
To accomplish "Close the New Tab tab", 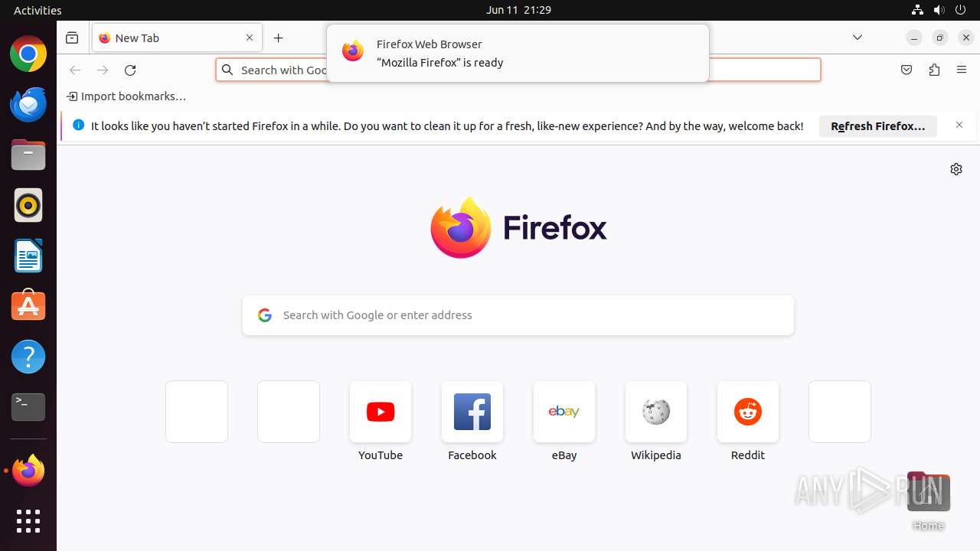I will click(250, 37).
